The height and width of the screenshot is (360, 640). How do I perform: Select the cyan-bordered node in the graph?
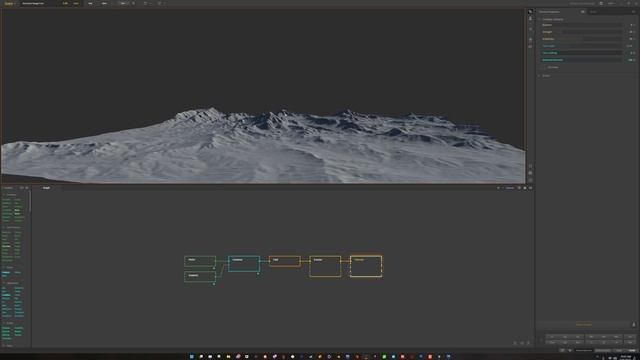[244, 264]
